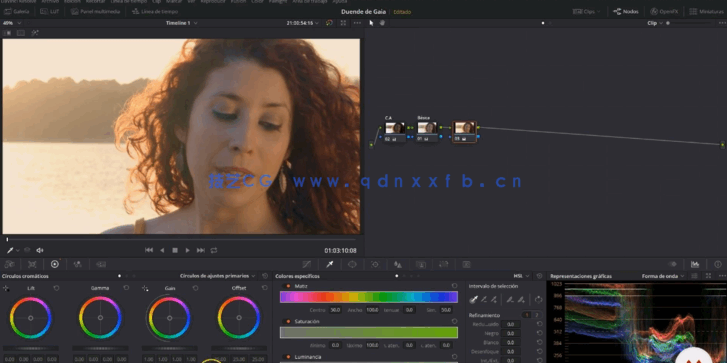Open the Color Match palette
Image resolution: width=727 pixels, height=363 pixels.
coord(32,264)
